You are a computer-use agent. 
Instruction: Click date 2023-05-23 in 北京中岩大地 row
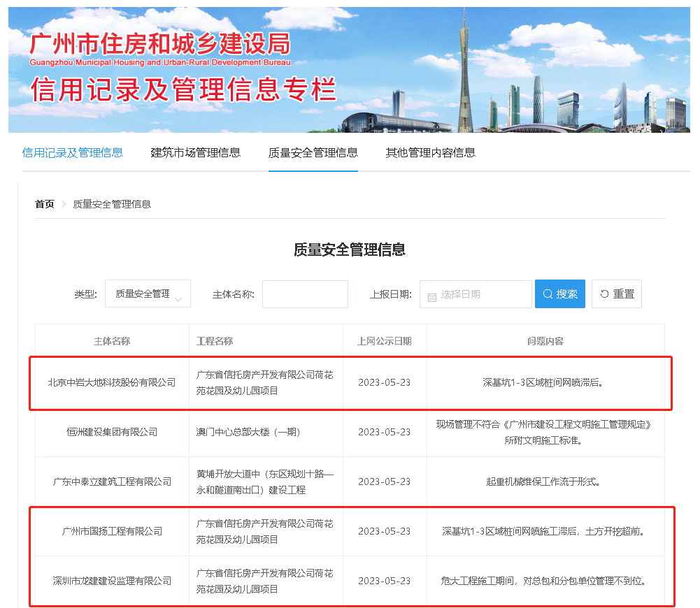tap(385, 382)
